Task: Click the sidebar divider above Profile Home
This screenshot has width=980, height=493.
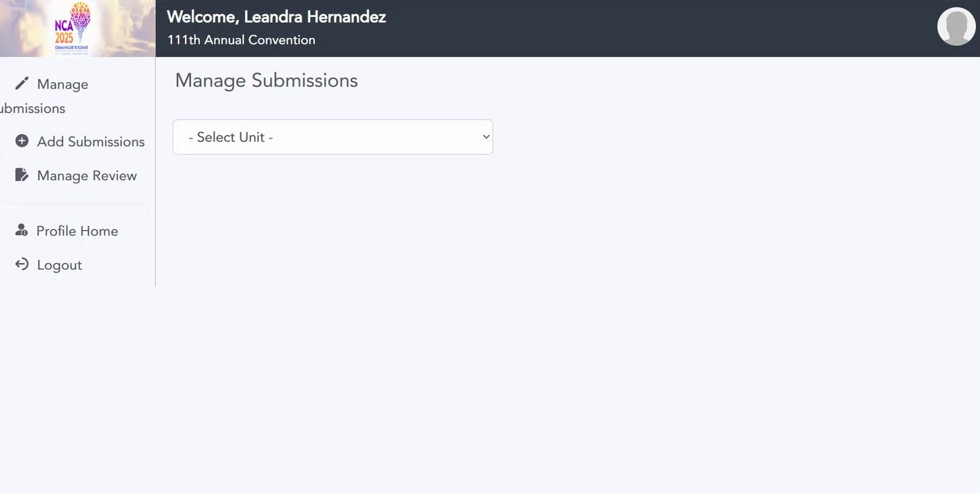Action: 77,203
